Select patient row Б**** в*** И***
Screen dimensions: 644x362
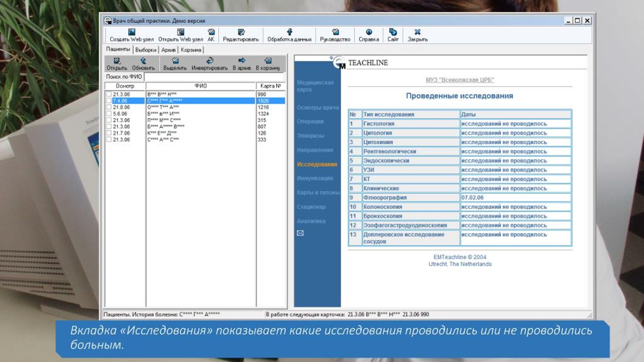click(195, 114)
